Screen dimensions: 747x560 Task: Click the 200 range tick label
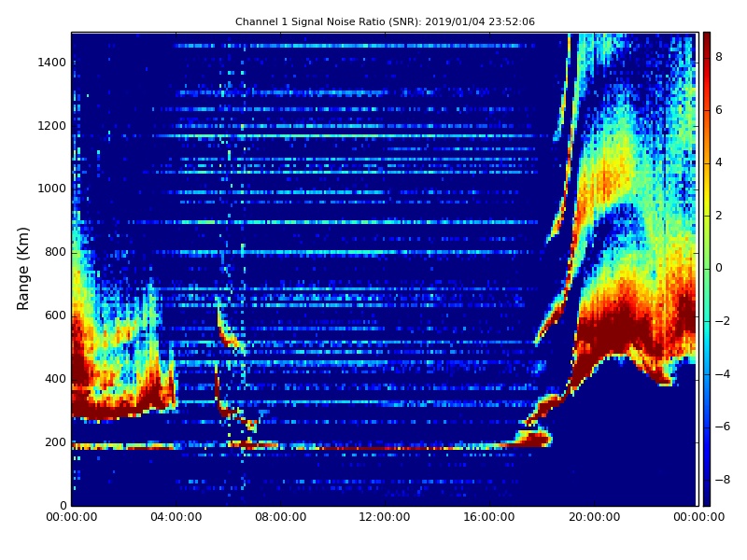tap(55, 441)
